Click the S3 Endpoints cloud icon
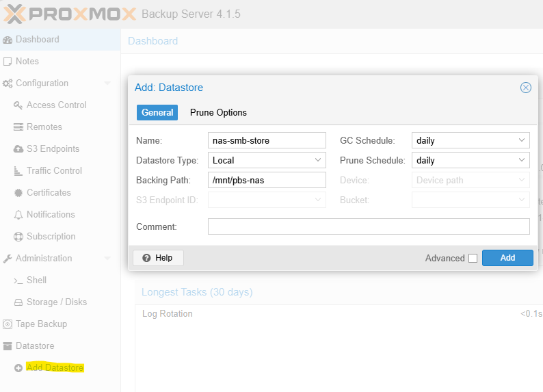Viewport: 543px width, 392px height. point(18,149)
